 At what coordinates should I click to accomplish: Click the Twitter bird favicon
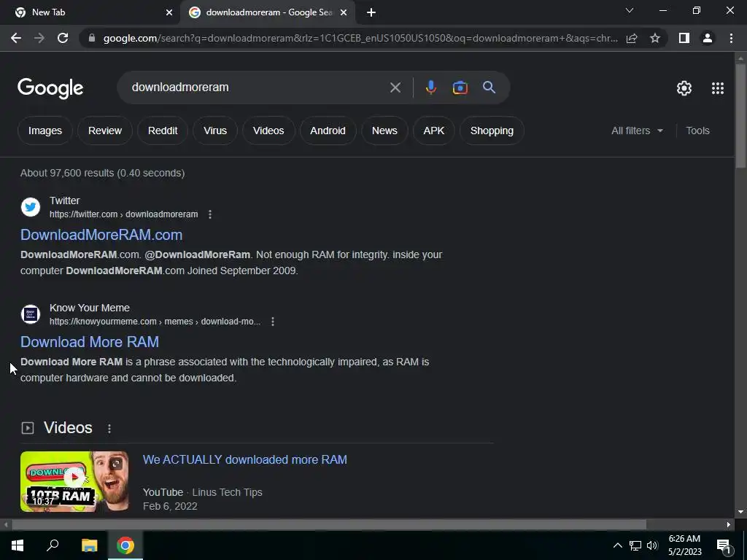(x=31, y=207)
